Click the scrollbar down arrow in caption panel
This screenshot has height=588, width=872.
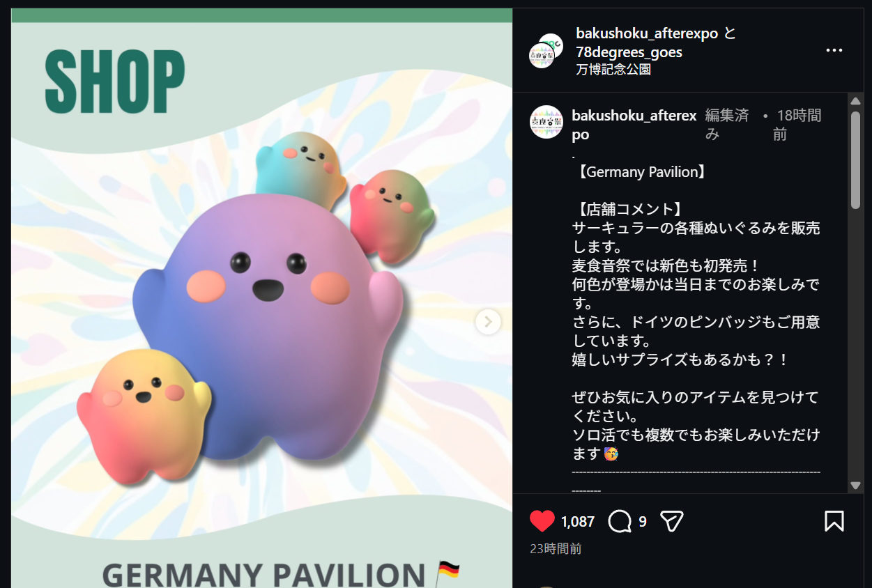856,486
